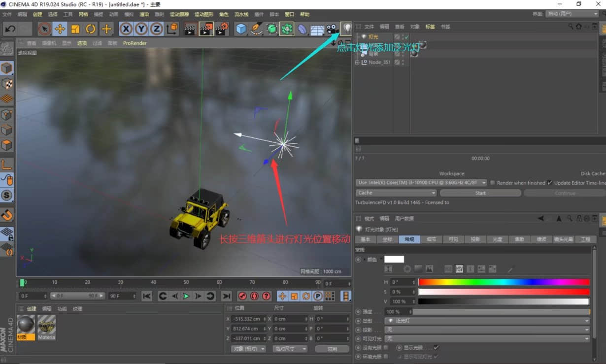Open the 运动图形 menu

click(x=204, y=14)
